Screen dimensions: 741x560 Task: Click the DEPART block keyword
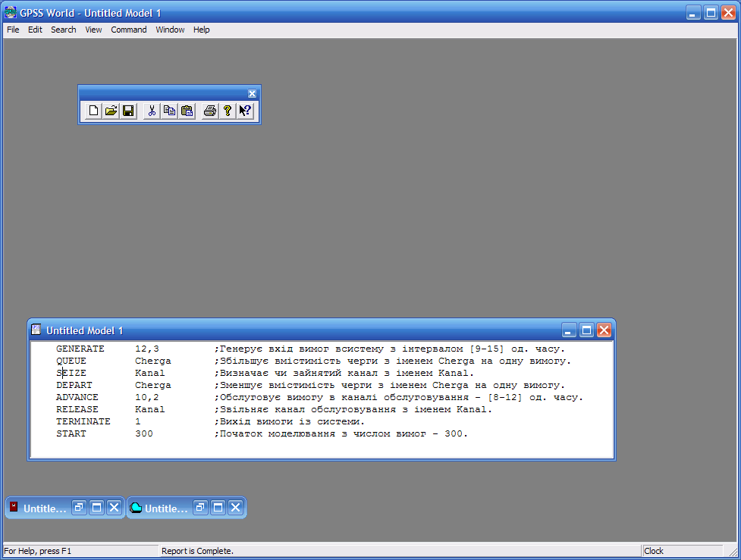coord(74,385)
